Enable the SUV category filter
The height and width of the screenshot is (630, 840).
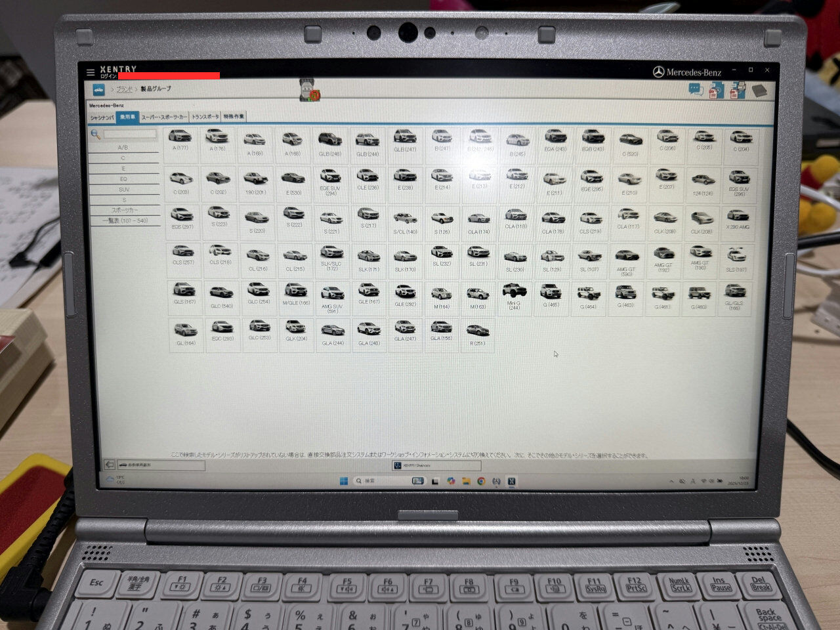coord(124,189)
